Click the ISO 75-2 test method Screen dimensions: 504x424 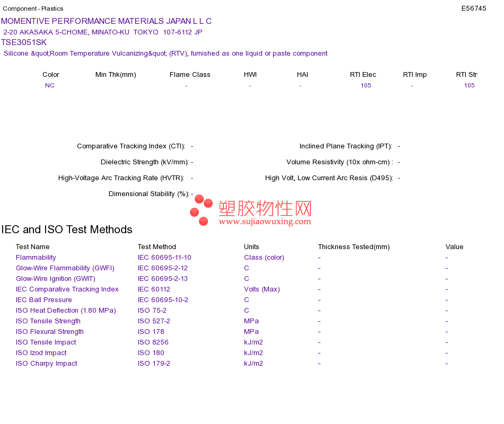[x=152, y=311]
